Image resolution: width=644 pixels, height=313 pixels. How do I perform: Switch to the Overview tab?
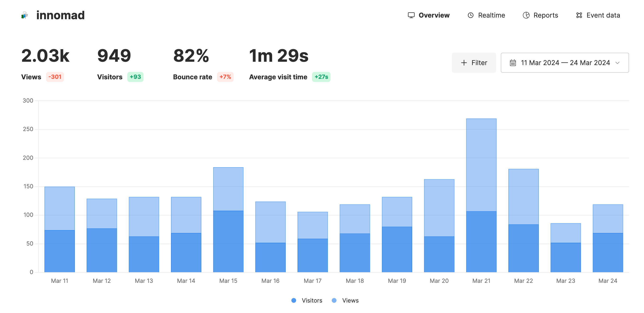[x=428, y=15]
